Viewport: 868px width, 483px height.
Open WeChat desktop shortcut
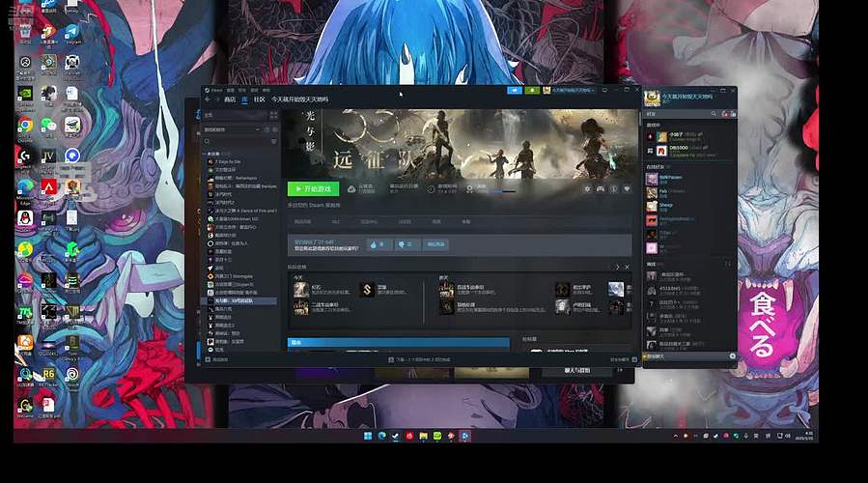(48, 126)
